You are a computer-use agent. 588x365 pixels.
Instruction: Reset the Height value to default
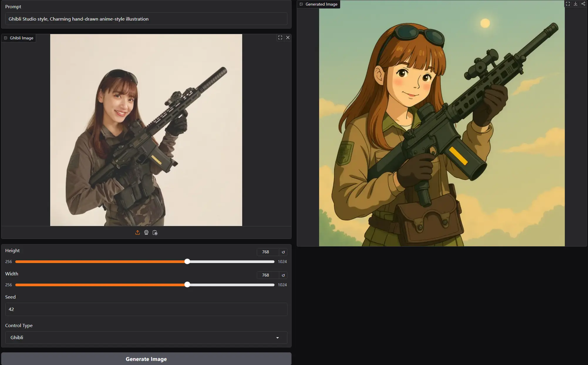click(x=283, y=252)
